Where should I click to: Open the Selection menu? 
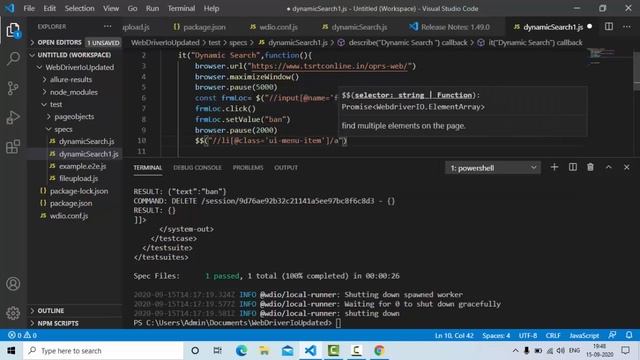point(79,8)
